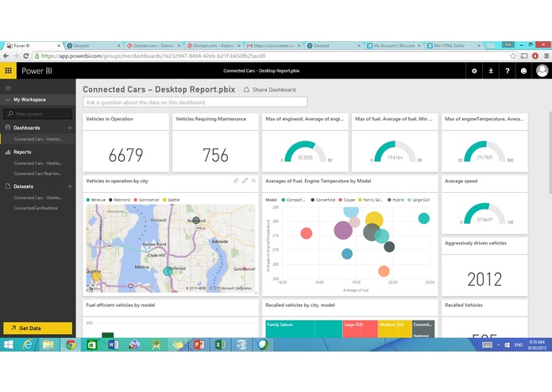The height and width of the screenshot is (392, 552).
Task: Click the Get Data button
Action: (37, 328)
